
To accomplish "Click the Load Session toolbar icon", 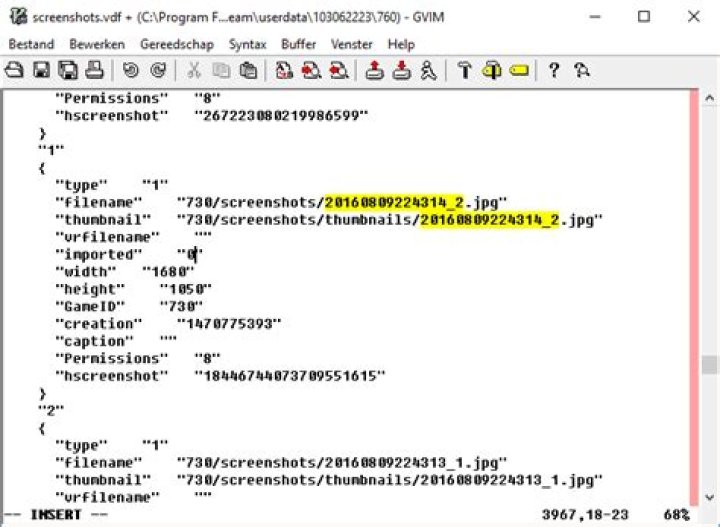I will [375, 70].
